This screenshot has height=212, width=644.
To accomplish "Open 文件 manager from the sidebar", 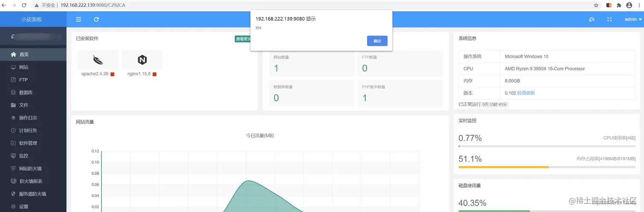I will pos(33,105).
